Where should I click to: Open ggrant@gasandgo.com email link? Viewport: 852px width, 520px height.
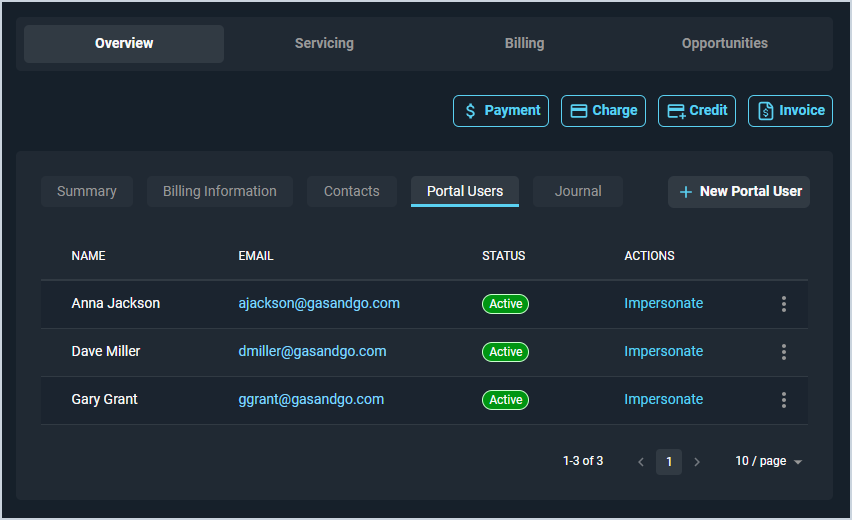click(311, 399)
